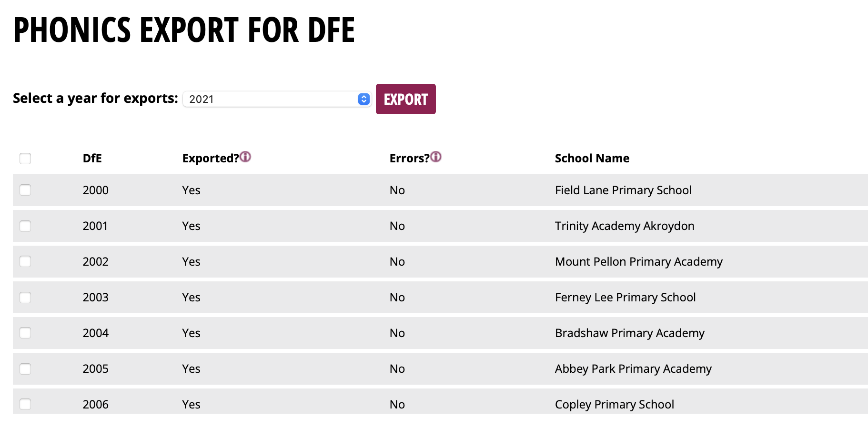
Task: Click the blue stepper arrows on the year selector
Action: (x=363, y=99)
